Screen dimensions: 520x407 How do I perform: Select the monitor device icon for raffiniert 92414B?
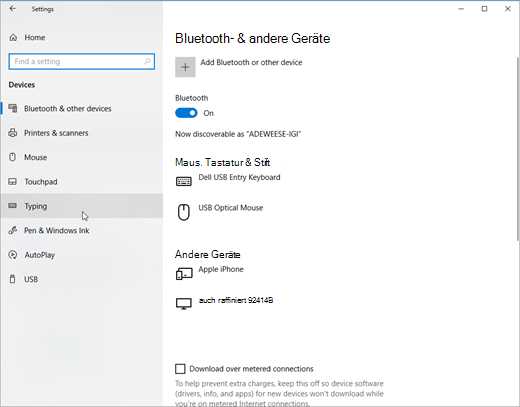pos(184,304)
